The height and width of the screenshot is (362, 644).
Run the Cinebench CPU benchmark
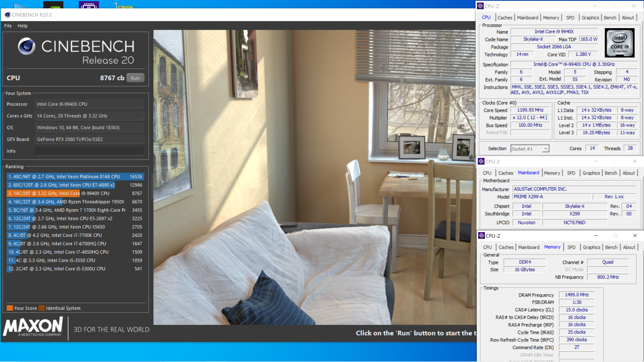click(x=135, y=78)
